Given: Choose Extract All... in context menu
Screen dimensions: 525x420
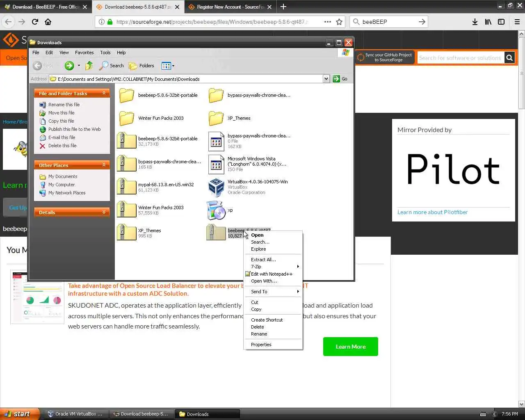Looking at the screenshot, I should pyautogui.click(x=263, y=260).
